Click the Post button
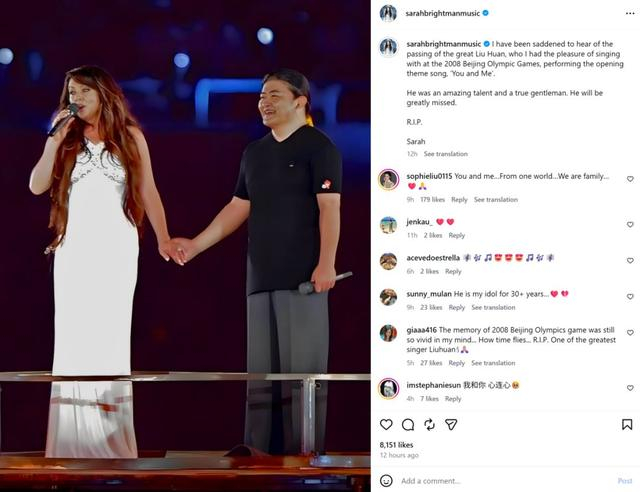 (625, 481)
